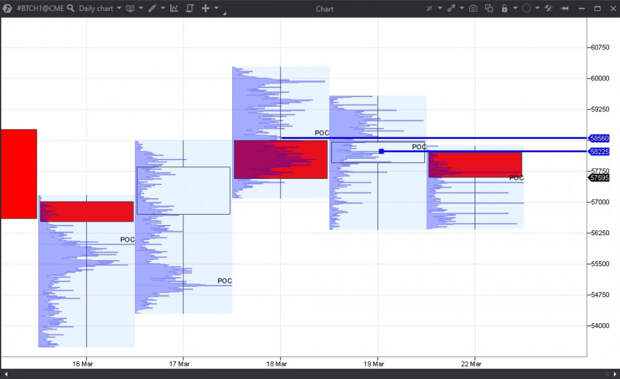The height and width of the screenshot is (379, 620).
Task: Expand the drawing pencil tool dropdown arrow
Action: click(x=163, y=8)
